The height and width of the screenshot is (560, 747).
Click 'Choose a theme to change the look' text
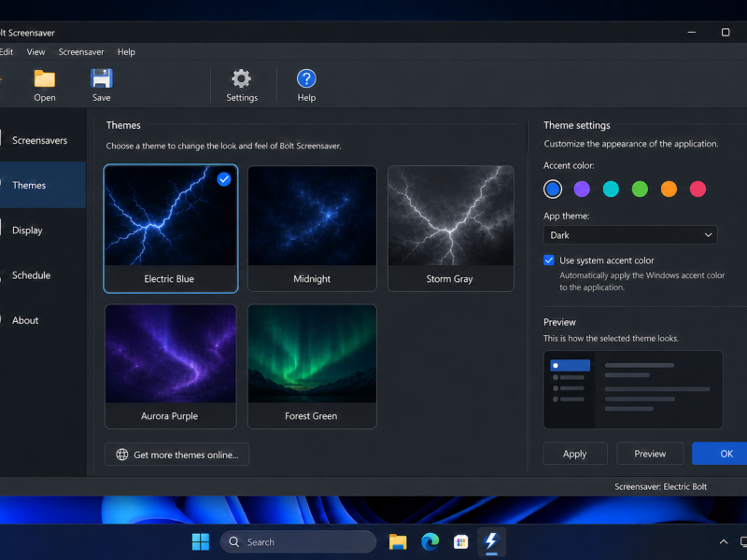tap(223, 146)
